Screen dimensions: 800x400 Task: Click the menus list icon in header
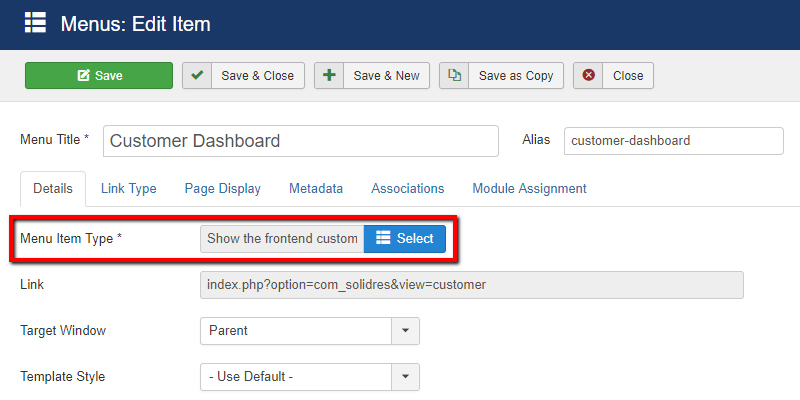coord(36,23)
